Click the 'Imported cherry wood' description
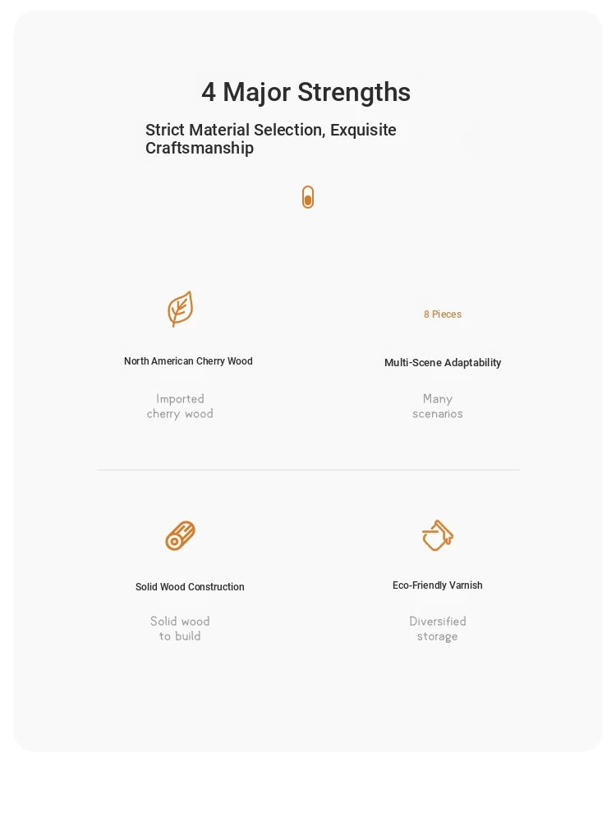Viewport: 616px width, 840px height. coord(180,406)
